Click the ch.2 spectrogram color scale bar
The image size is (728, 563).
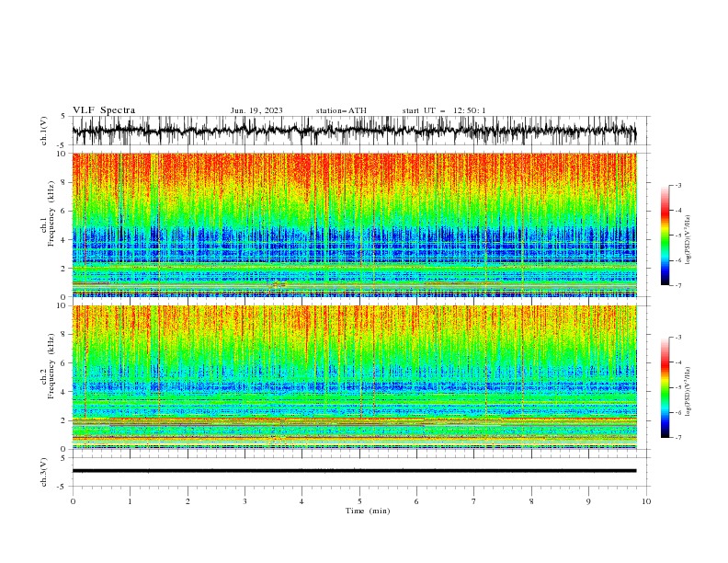pos(665,387)
